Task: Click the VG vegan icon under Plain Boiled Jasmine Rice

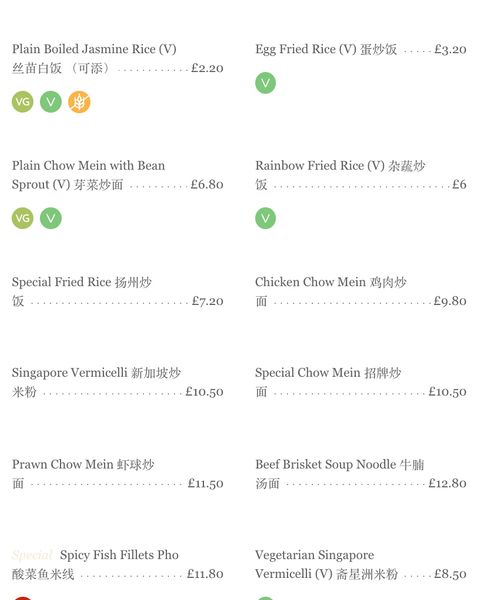Action: click(23, 102)
